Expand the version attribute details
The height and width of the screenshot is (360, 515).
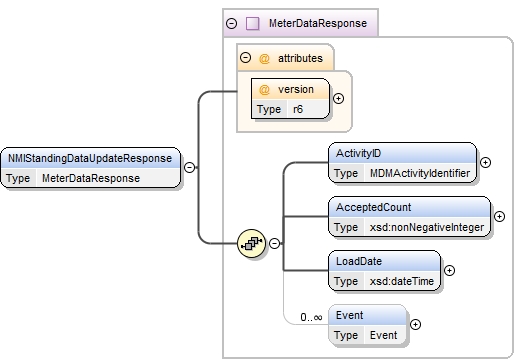point(338,98)
